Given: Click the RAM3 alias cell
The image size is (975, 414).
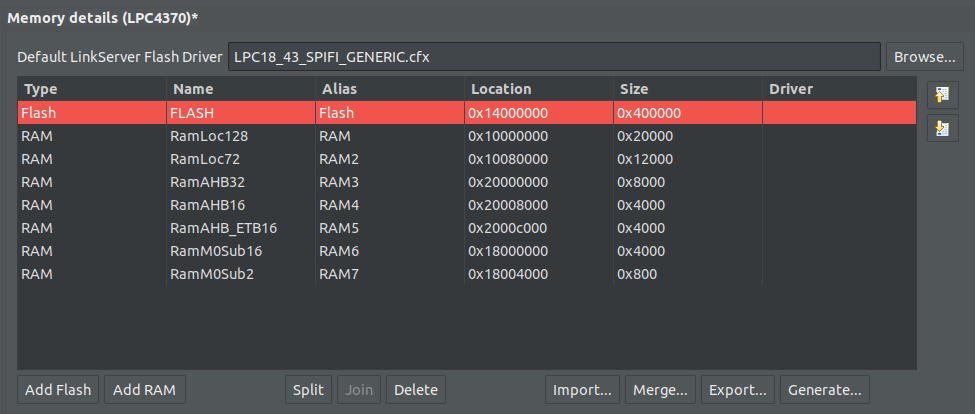Looking at the screenshot, I should (339, 182).
